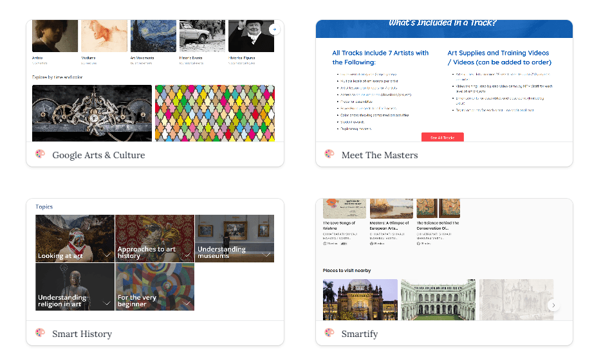The image size is (592, 364).
Task: Open the Artists portrait thumbnail
Action: pyautogui.click(x=55, y=36)
